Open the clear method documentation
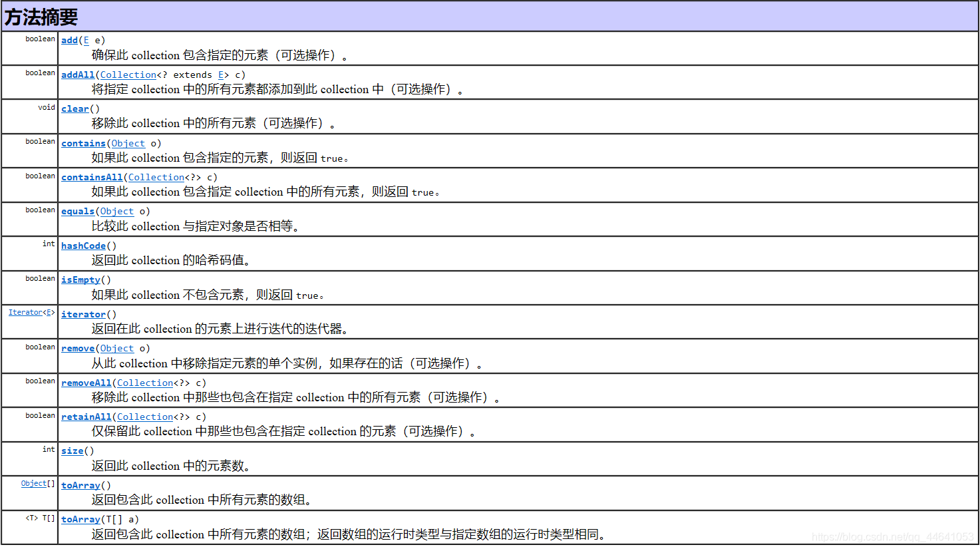 point(74,108)
